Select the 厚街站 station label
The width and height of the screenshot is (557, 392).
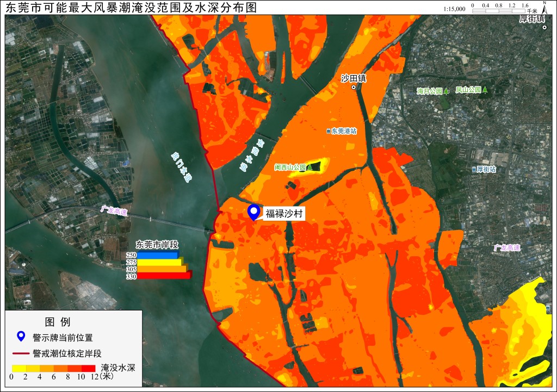click(x=486, y=170)
